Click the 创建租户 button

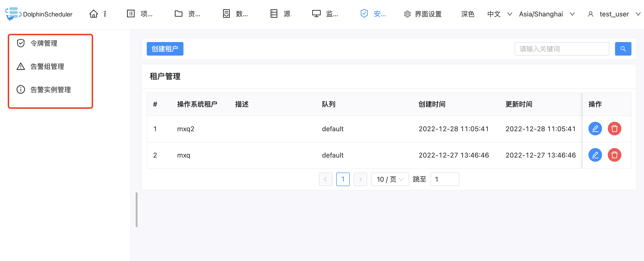(165, 49)
